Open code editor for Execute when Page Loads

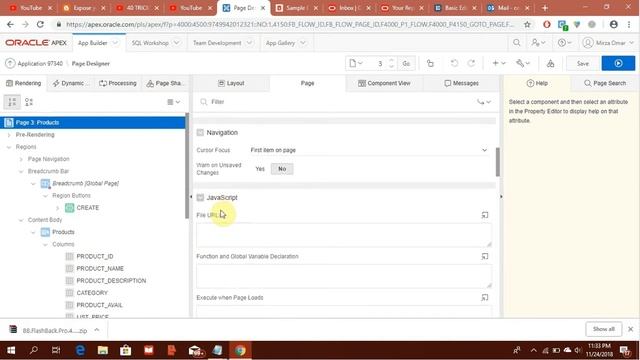point(484,298)
